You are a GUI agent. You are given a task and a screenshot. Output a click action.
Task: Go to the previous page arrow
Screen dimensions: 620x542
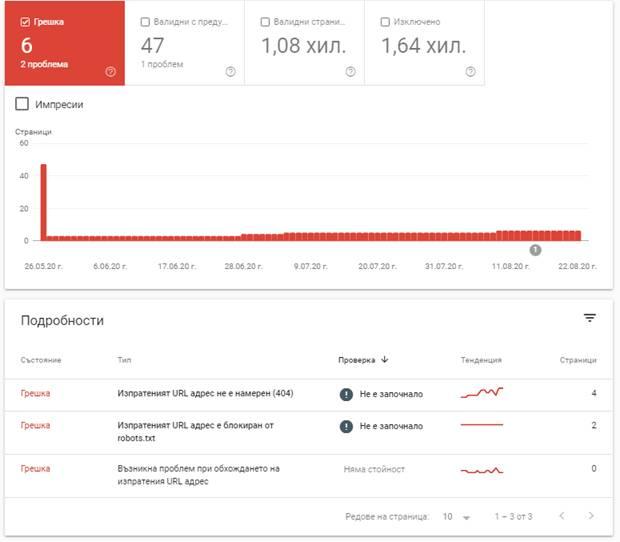pyautogui.click(x=562, y=516)
